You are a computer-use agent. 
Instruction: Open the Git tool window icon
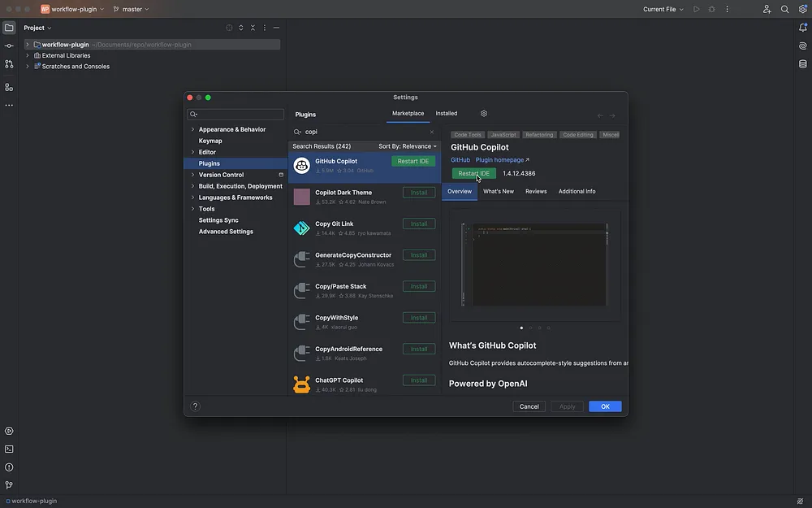(x=9, y=485)
